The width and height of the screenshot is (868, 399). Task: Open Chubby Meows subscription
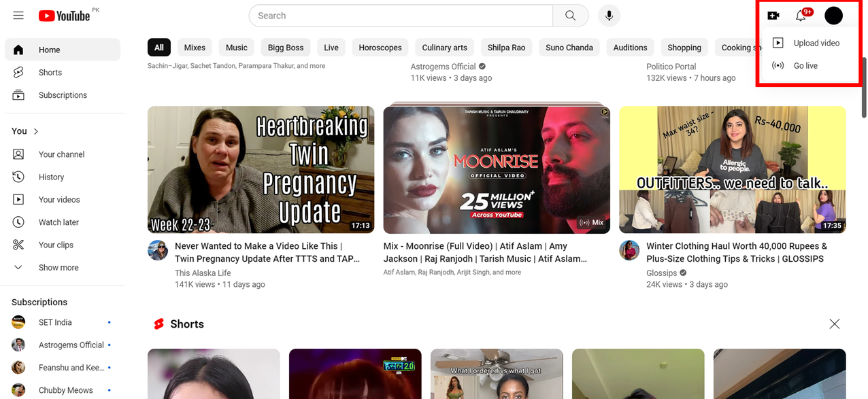[x=63, y=390]
